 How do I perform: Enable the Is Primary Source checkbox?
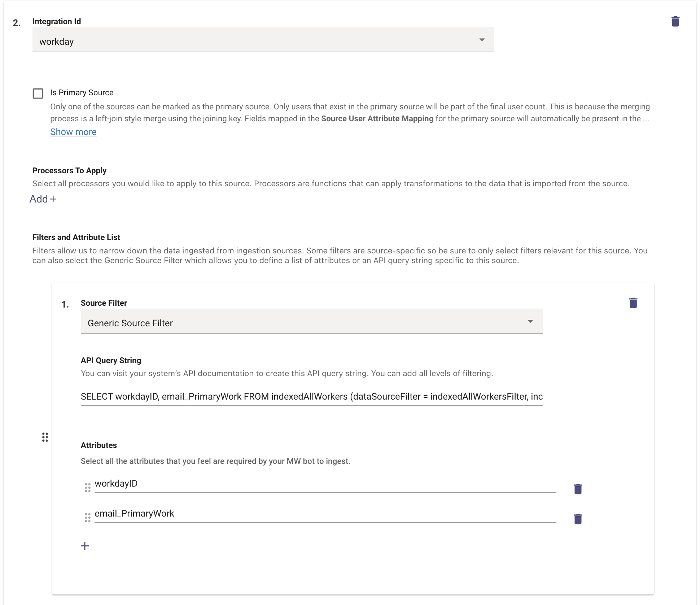click(38, 93)
